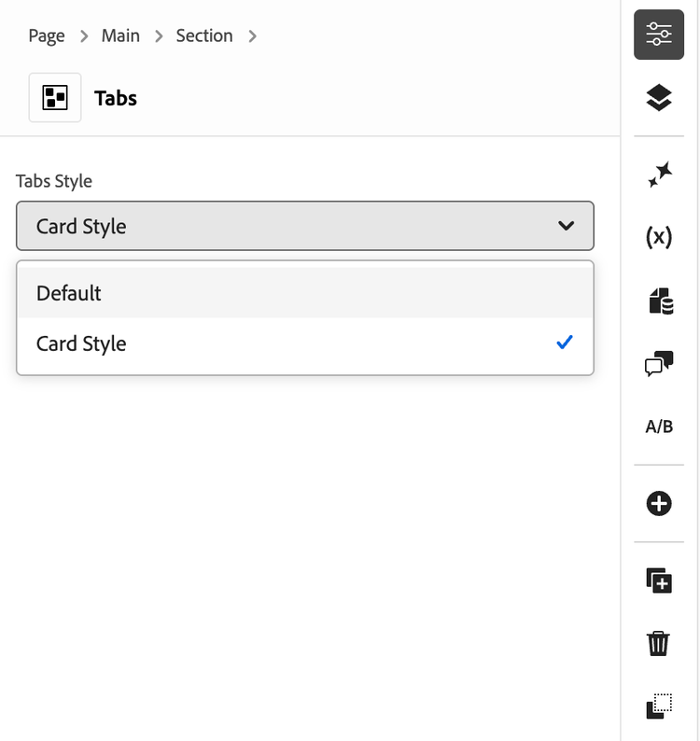Open the comments speech bubbles icon

click(x=659, y=364)
